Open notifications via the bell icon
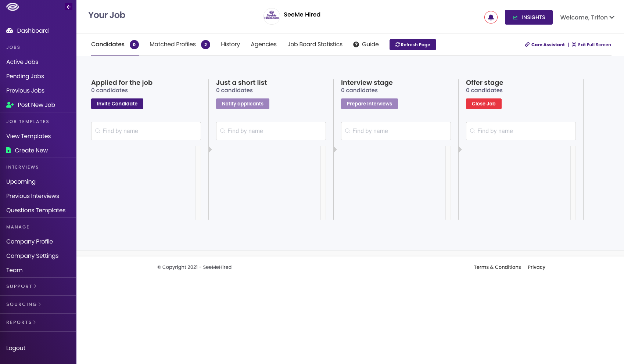 click(x=491, y=17)
